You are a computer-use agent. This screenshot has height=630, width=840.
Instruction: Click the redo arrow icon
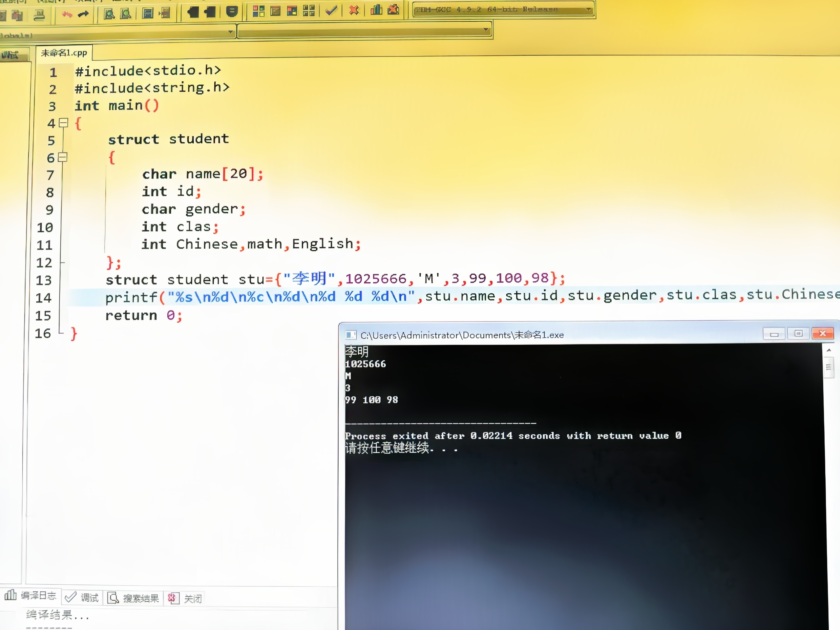click(83, 14)
